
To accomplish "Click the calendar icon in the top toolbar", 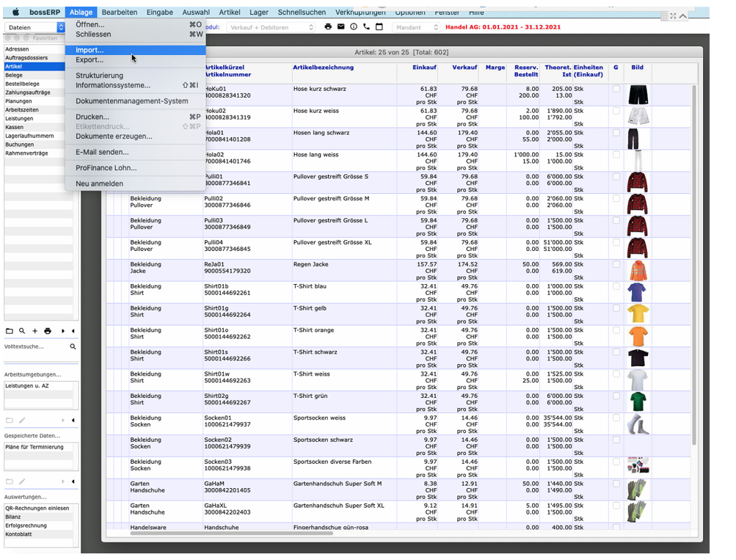I will 379,27.
